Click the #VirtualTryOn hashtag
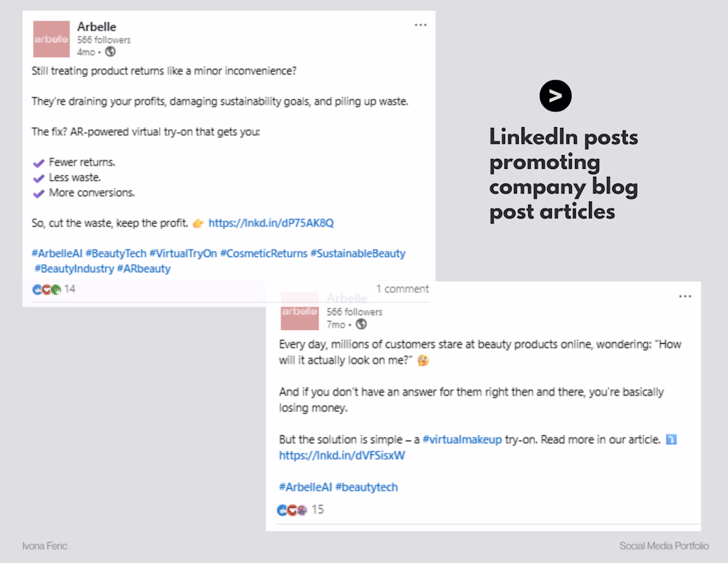 tap(183, 253)
